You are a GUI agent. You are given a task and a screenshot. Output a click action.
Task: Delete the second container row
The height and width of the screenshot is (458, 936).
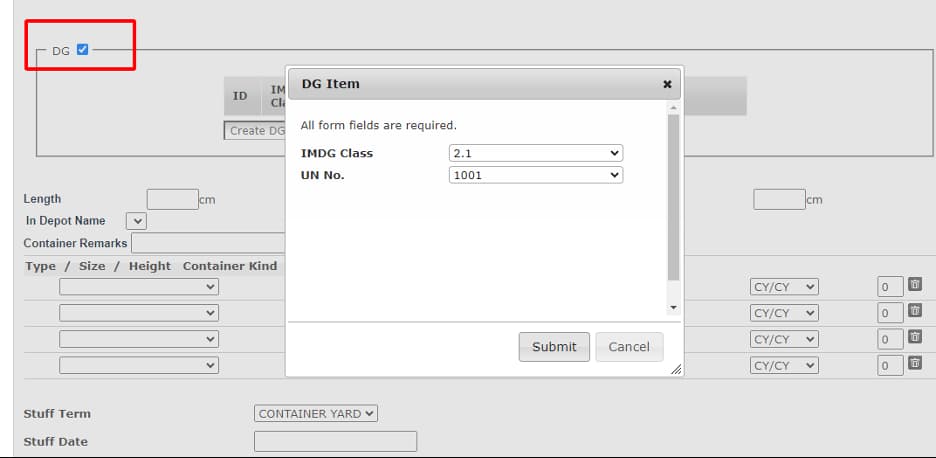click(x=914, y=311)
